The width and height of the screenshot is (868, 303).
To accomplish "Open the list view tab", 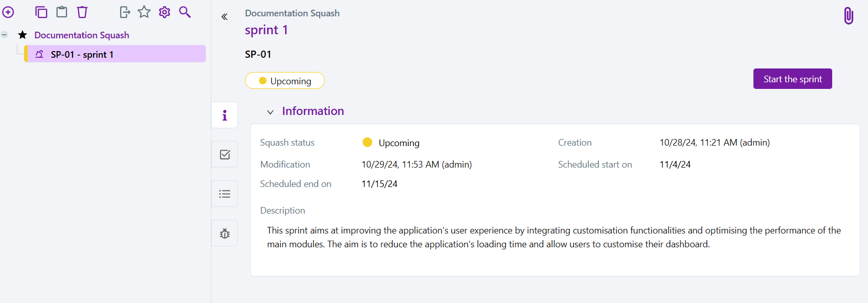I will click(225, 194).
